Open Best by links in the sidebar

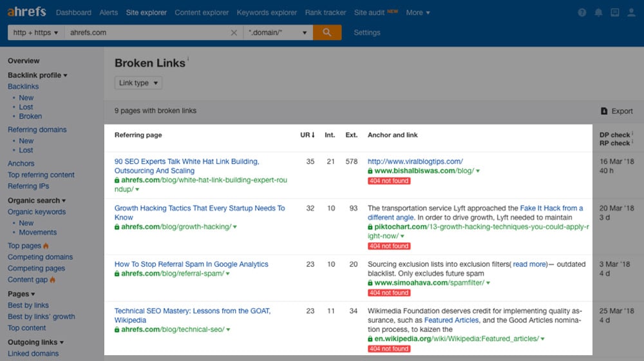click(28, 306)
